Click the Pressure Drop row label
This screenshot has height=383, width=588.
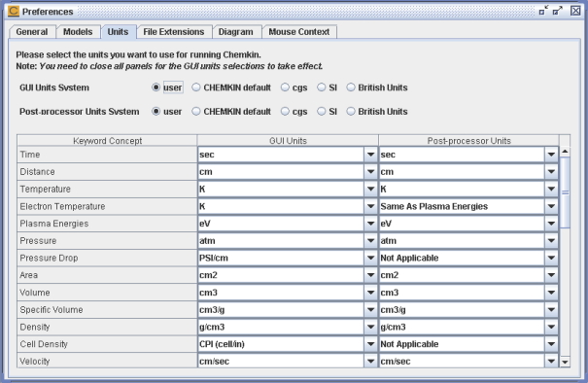click(x=49, y=258)
